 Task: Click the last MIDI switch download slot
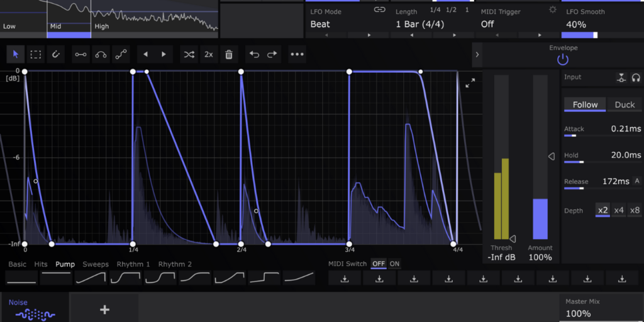click(x=622, y=279)
